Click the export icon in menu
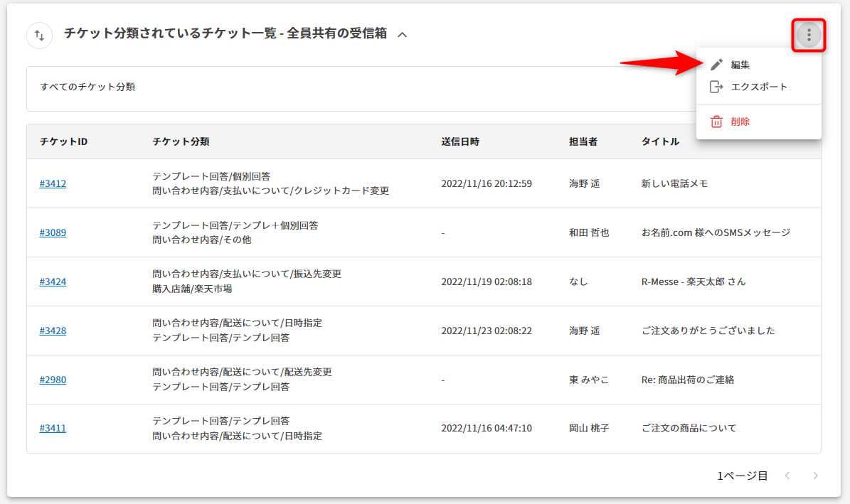Image resolution: width=850 pixels, height=504 pixels. [716, 87]
